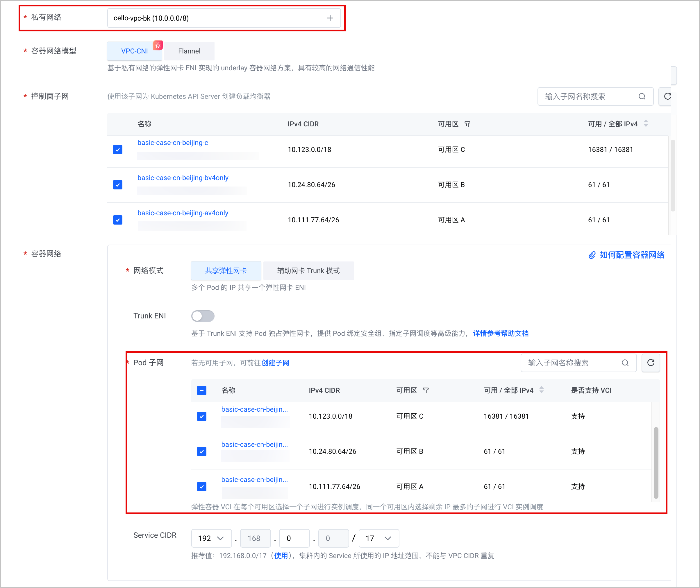Click the 控制面子网 table vertical scrollbar
700x588 pixels.
click(x=673, y=176)
